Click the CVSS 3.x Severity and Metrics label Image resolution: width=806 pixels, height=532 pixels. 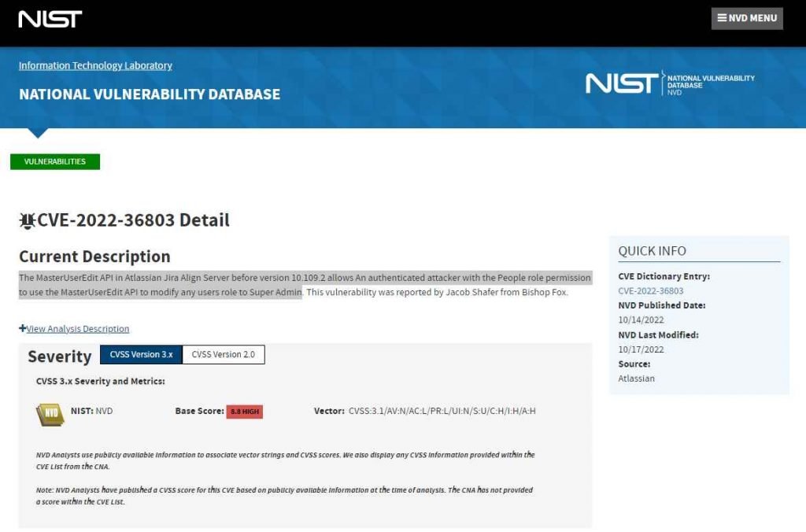click(100, 382)
